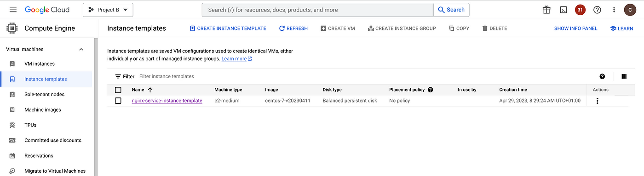Viewport: 644px width, 176px height.
Task: Click the No policy cell
Action: (400, 101)
